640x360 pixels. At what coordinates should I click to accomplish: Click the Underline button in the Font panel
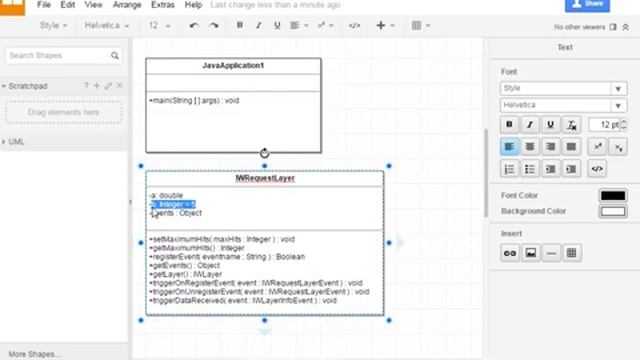[550, 124]
